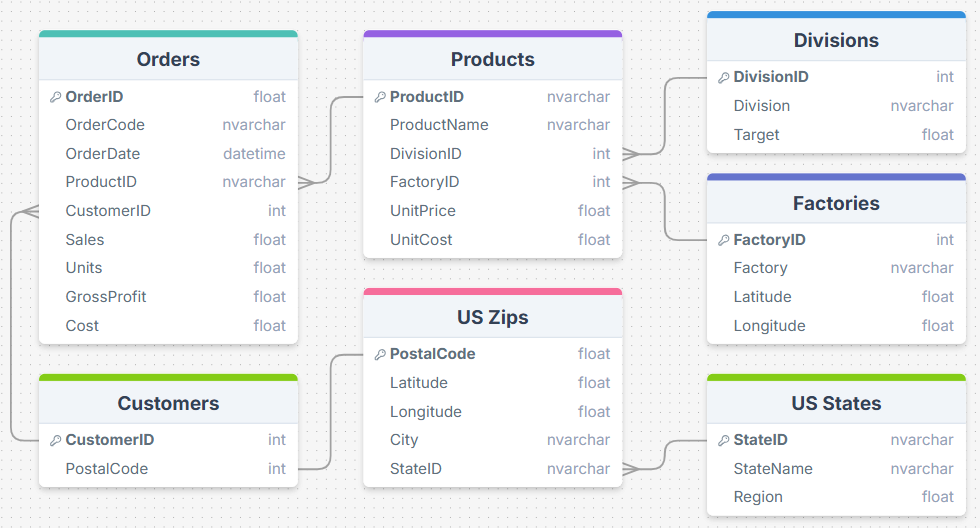
Task: Click the US Zips table header
Action: (492, 318)
